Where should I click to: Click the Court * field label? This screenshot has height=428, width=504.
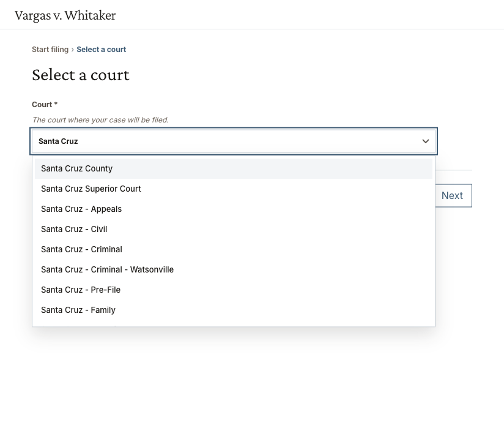click(x=45, y=105)
